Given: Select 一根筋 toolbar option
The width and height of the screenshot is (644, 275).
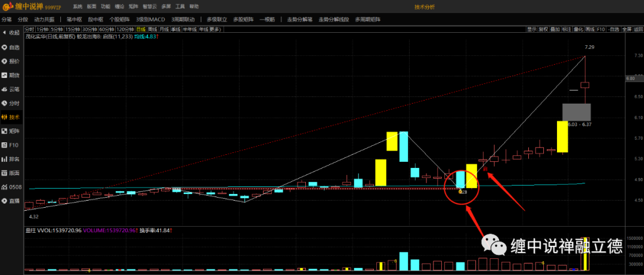Looking at the screenshot, I should click(x=267, y=20).
